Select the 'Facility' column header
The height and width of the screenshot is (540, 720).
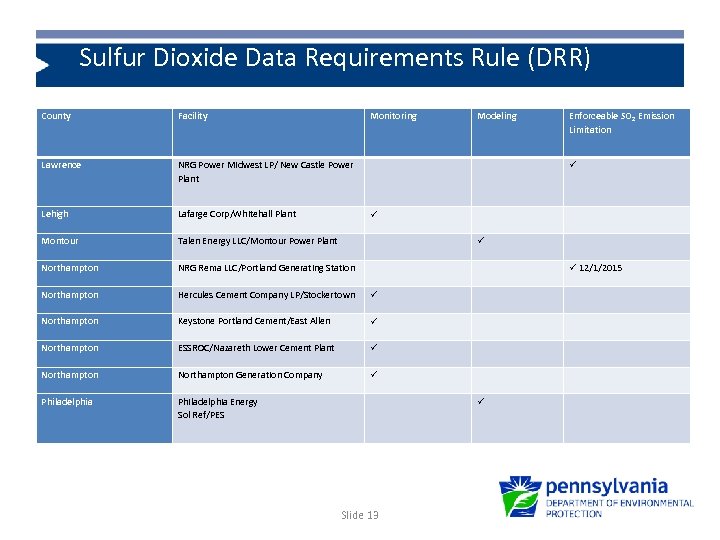[268, 132]
